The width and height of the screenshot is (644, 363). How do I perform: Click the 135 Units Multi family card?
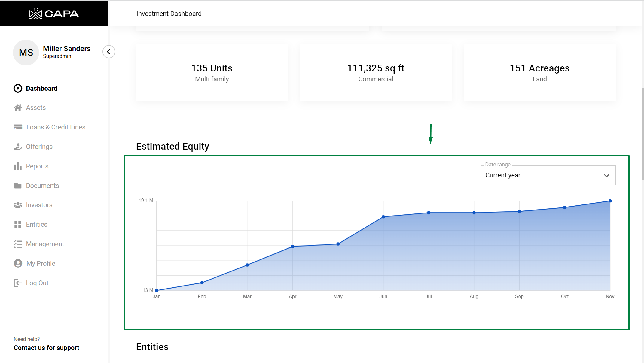click(212, 73)
